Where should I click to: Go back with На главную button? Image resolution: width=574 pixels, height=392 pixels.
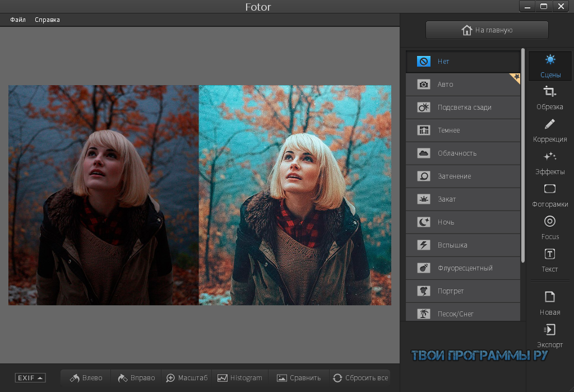[487, 30]
